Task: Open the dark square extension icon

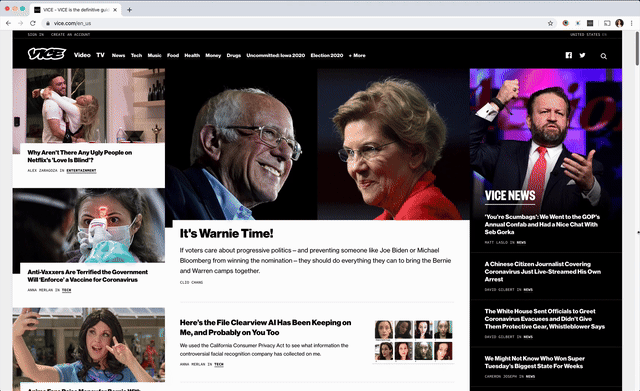Action: 590,23
